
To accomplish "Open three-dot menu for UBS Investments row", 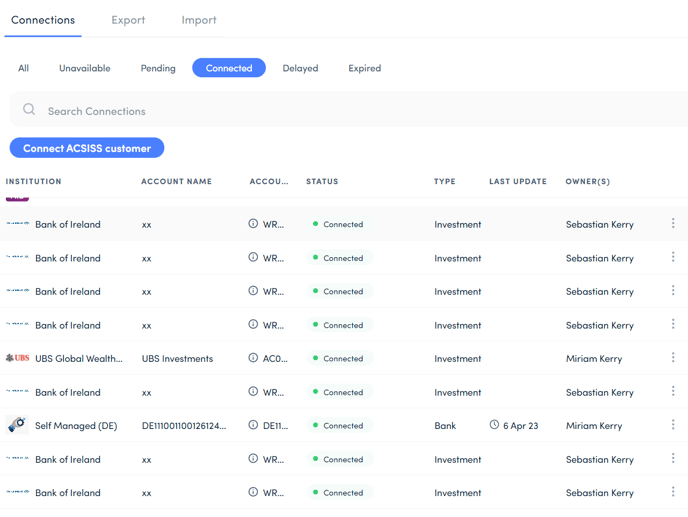I will (x=673, y=358).
